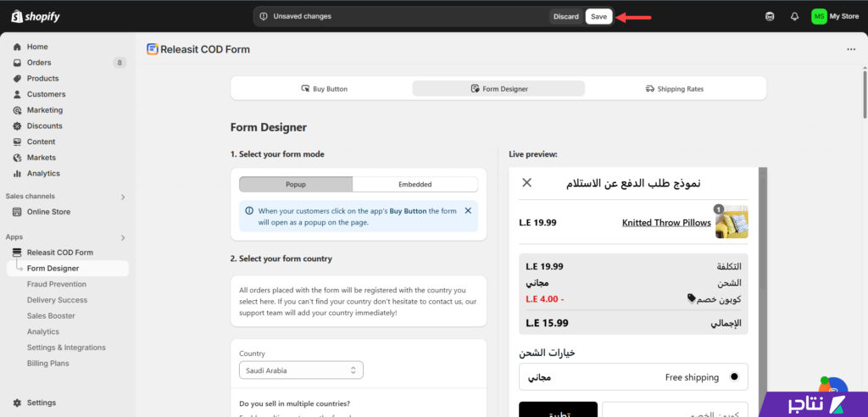The width and height of the screenshot is (868, 417).
Task: Open Sidekick assistant icon in top bar
Action: 770,17
